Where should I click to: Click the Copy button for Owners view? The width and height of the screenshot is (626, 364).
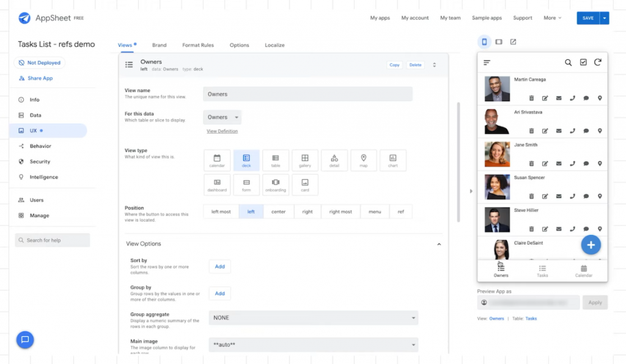(x=394, y=65)
